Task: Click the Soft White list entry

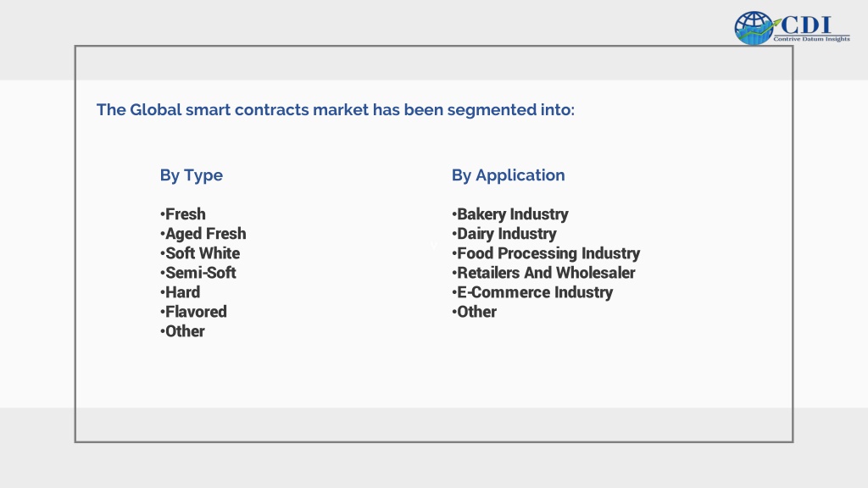Action: (x=200, y=252)
